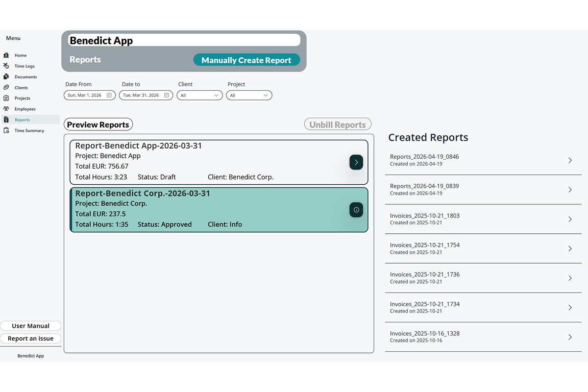Click 'Client: Info' text

225,224
